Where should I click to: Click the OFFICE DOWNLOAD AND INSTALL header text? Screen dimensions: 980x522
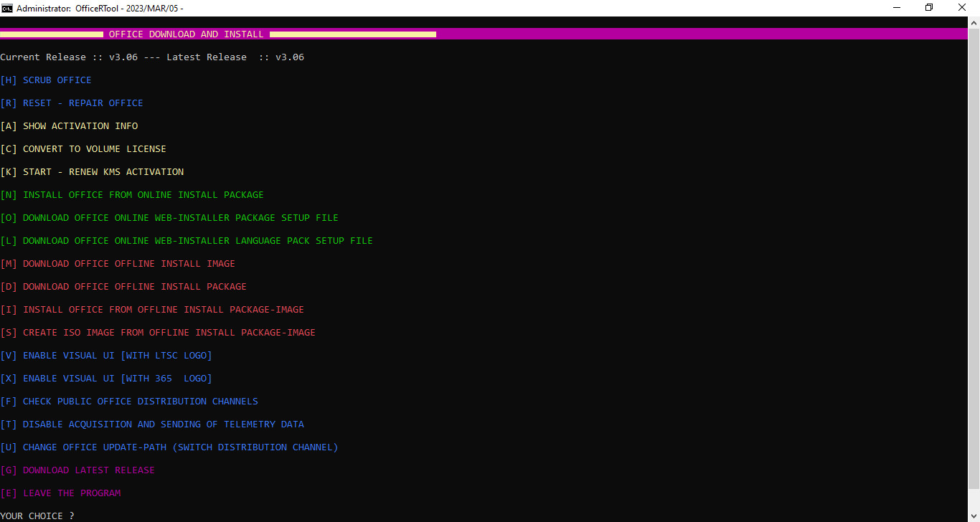[x=187, y=34]
